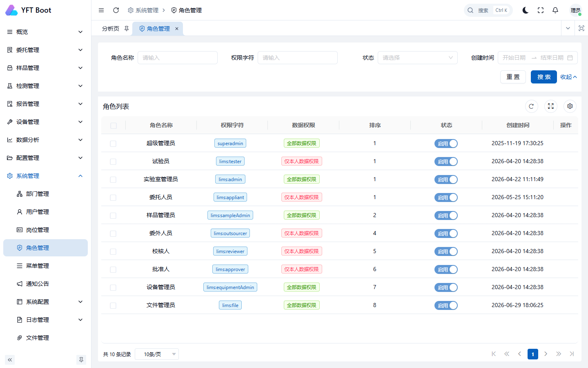Screen dimensions: 588x368
Task: Click the sidebar pin icon at the bottom
Action: [x=81, y=360]
